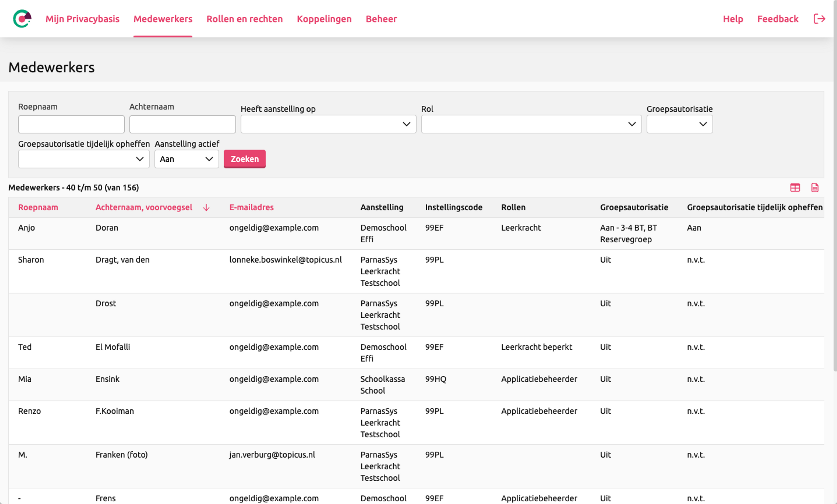
Task: Click surname El Mofalli
Action: coord(113,347)
